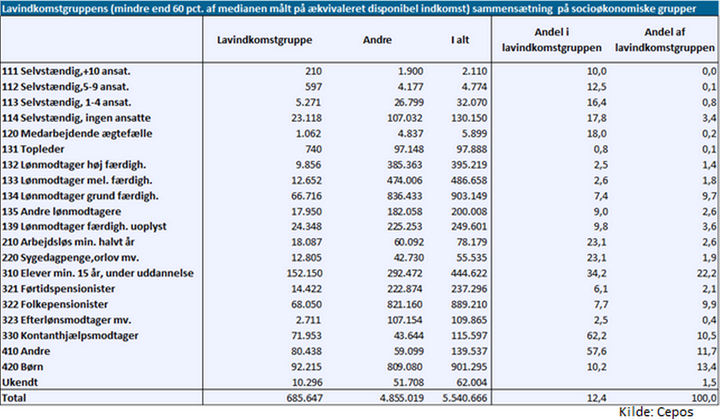Click the 100,0 total percentage cell
Screen dimensions: 720x419
click(x=701, y=397)
